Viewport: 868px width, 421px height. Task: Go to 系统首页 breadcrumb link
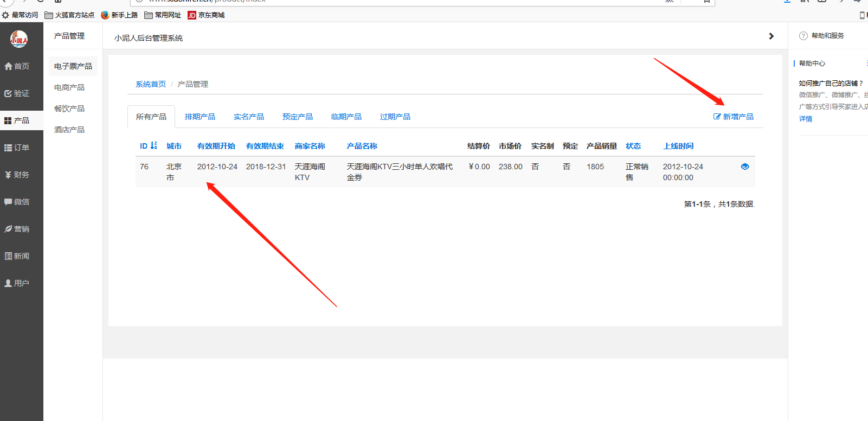coord(151,84)
